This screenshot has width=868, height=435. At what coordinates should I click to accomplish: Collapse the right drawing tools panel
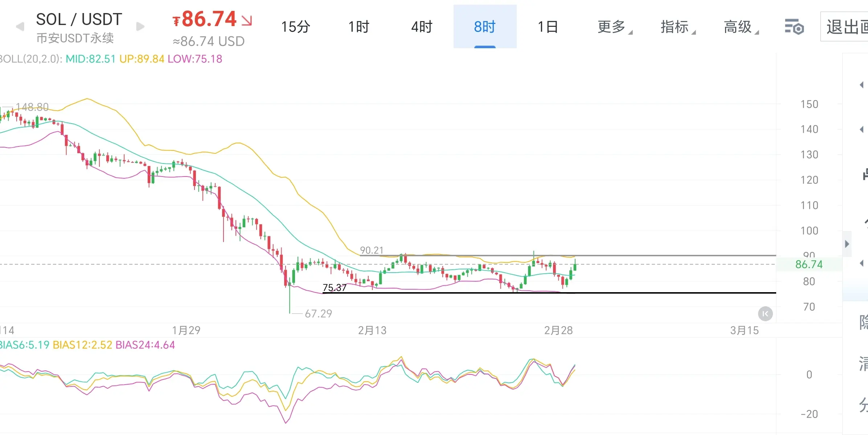847,244
